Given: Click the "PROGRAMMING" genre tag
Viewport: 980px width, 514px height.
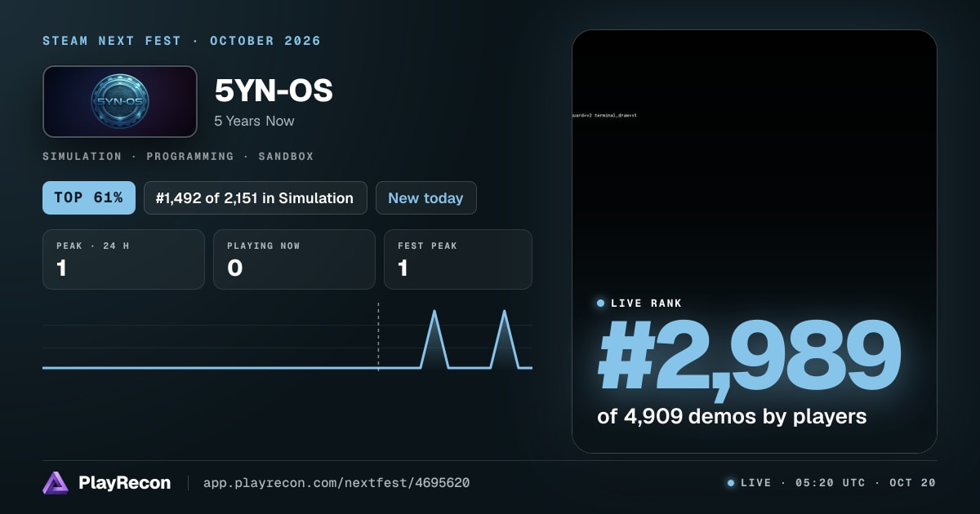Looking at the screenshot, I should tap(189, 156).
